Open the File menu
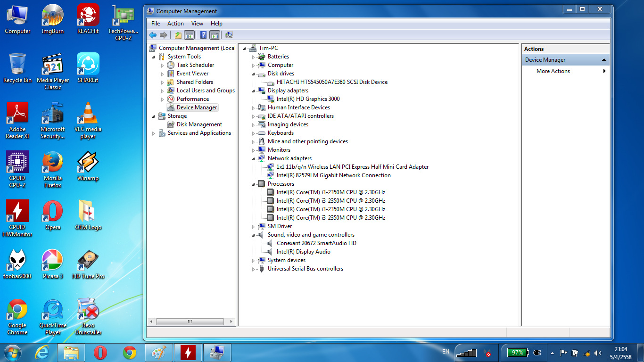This screenshot has height=362, width=644. 156,24
